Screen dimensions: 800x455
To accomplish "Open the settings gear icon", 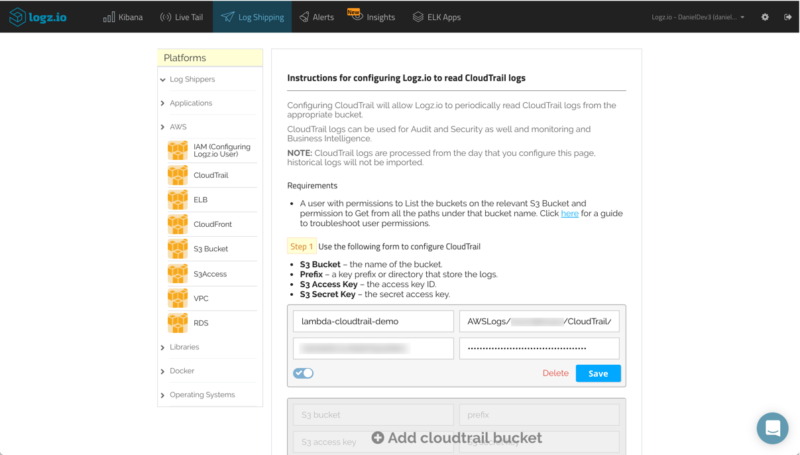I will [765, 17].
